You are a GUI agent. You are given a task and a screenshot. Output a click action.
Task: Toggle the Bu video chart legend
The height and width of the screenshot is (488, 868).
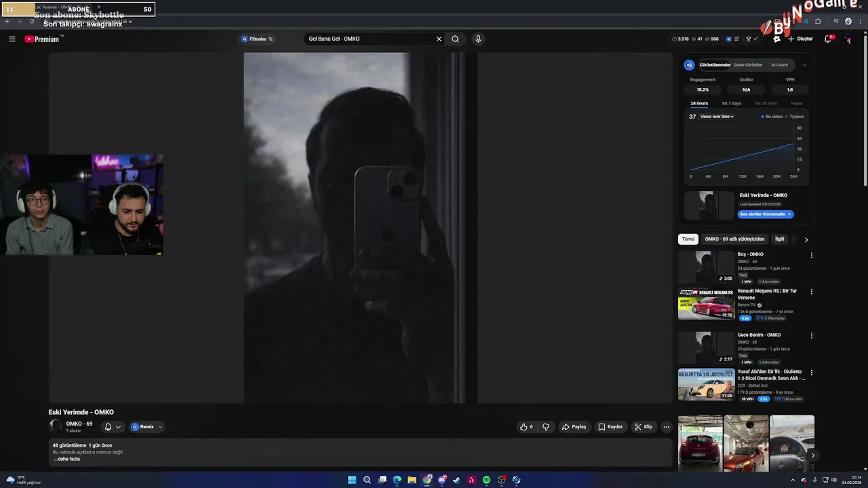click(x=772, y=117)
